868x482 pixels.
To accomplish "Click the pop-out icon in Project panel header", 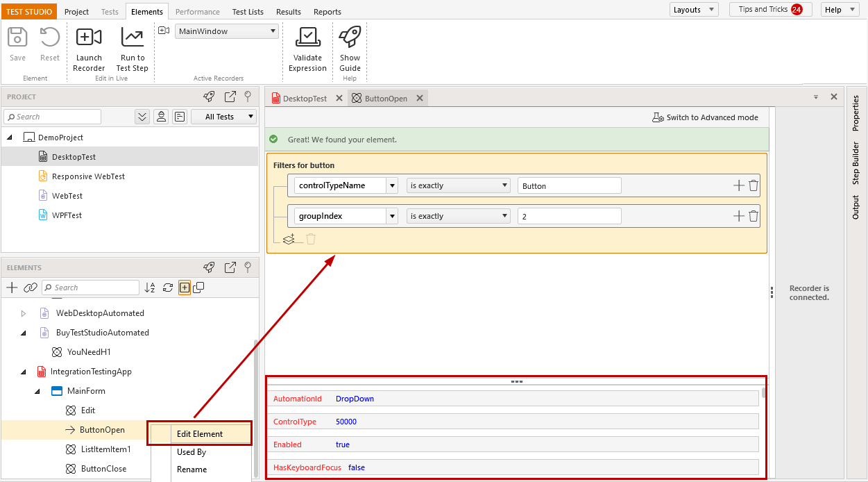I will pyautogui.click(x=230, y=97).
